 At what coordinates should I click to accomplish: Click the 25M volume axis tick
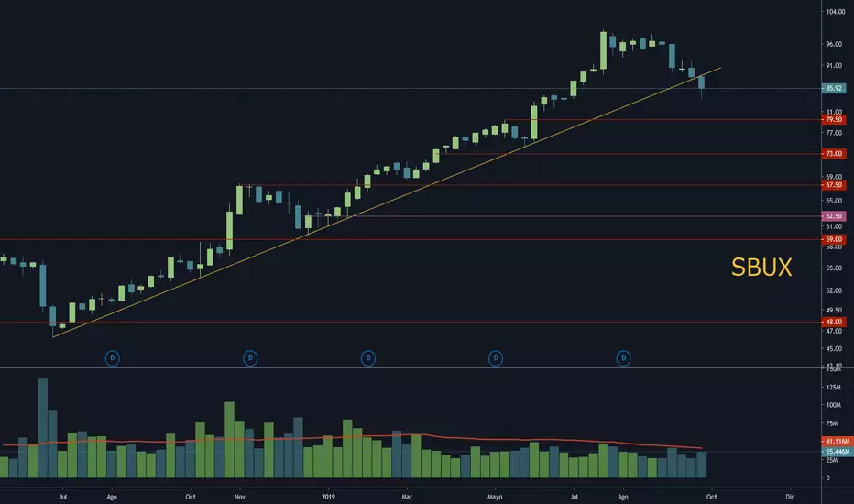pyautogui.click(x=832, y=460)
